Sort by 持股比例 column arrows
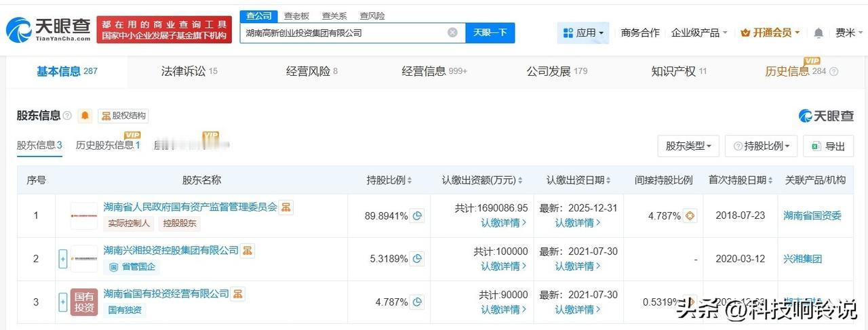This screenshot has width=868, height=330. pyautogui.click(x=410, y=180)
